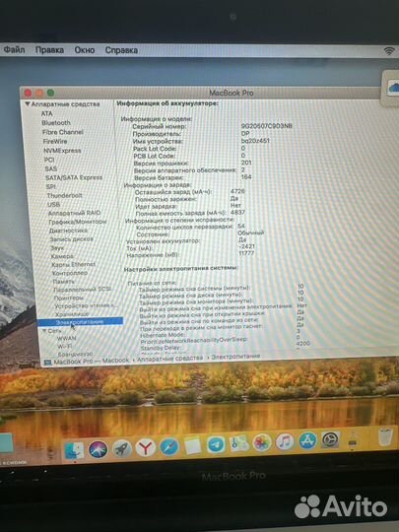
Task: Open Notes app in the Dock
Action: [192, 446]
